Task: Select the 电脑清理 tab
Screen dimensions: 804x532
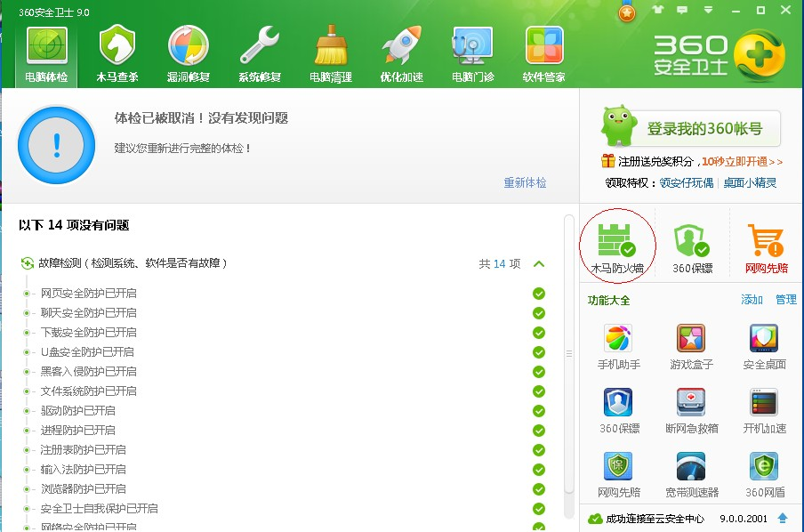Action: 331,55
